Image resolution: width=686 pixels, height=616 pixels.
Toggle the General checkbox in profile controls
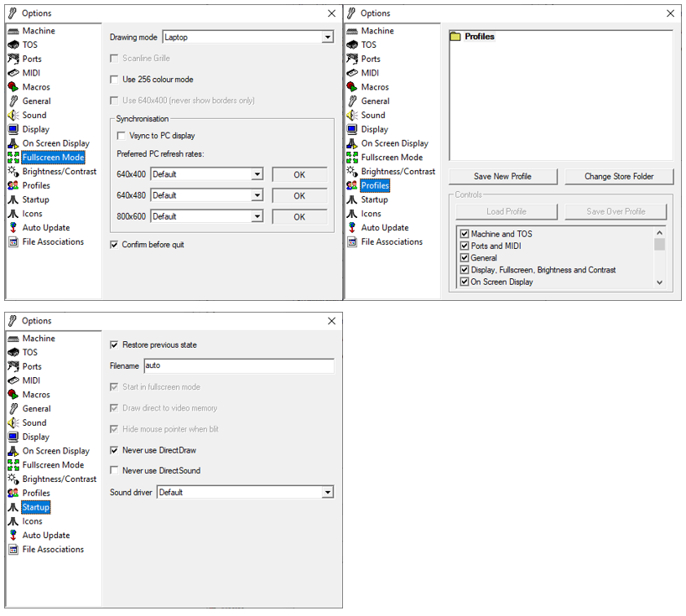pyautogui.click(x=465, y=258)
